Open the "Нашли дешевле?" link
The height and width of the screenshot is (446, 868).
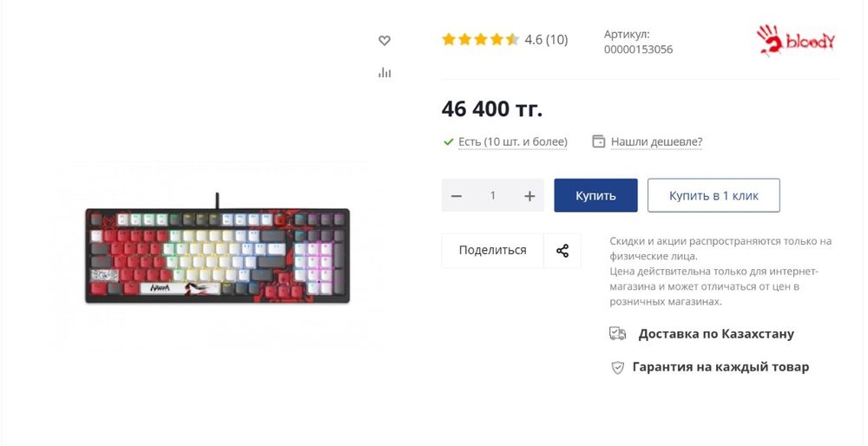click(x=656, y=141)
